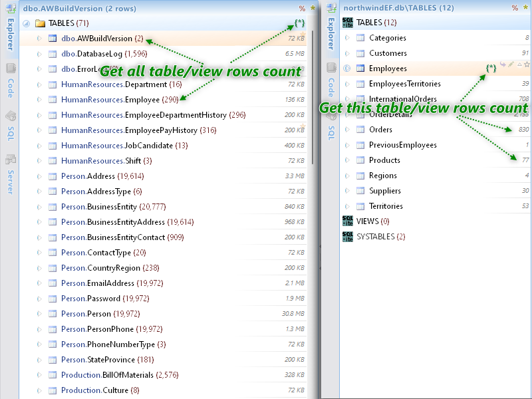Click the left panel title dbo.AWBuildVersion (2 rows)
The image size is (532, 399).
point(79,9)
